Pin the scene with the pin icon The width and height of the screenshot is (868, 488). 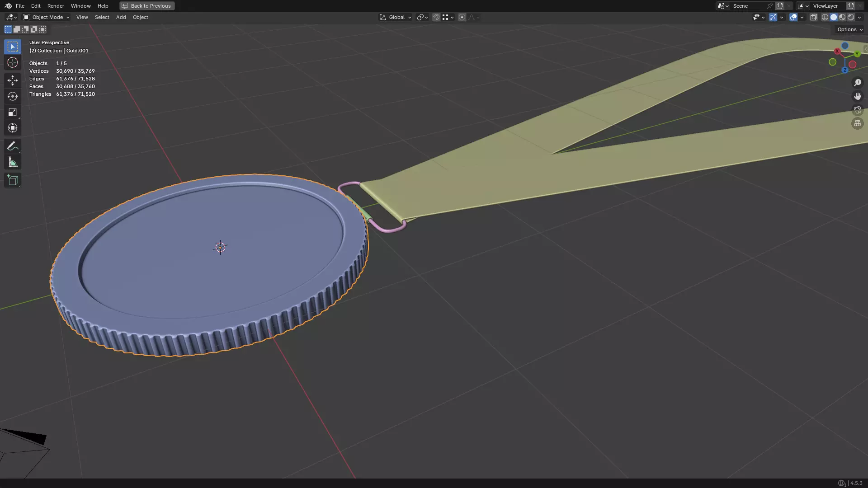click(770, 6)
